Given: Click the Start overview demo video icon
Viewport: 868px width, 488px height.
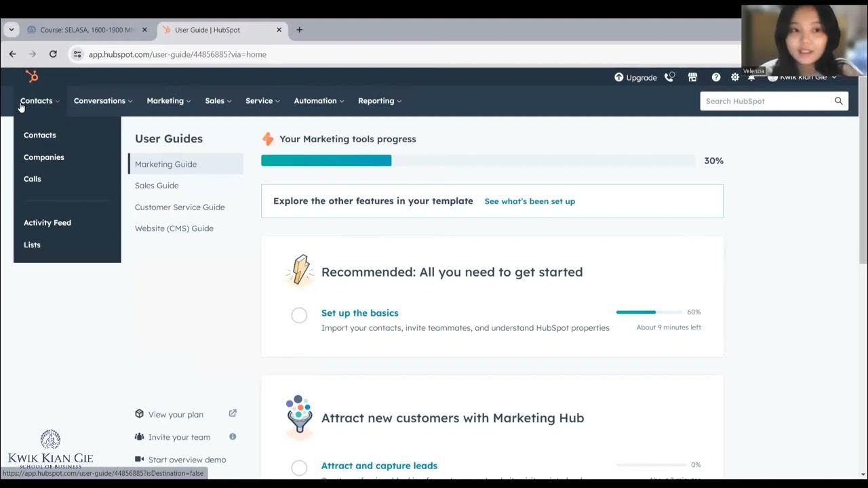Looking at the screenshot, I should (x=139, y=459).
